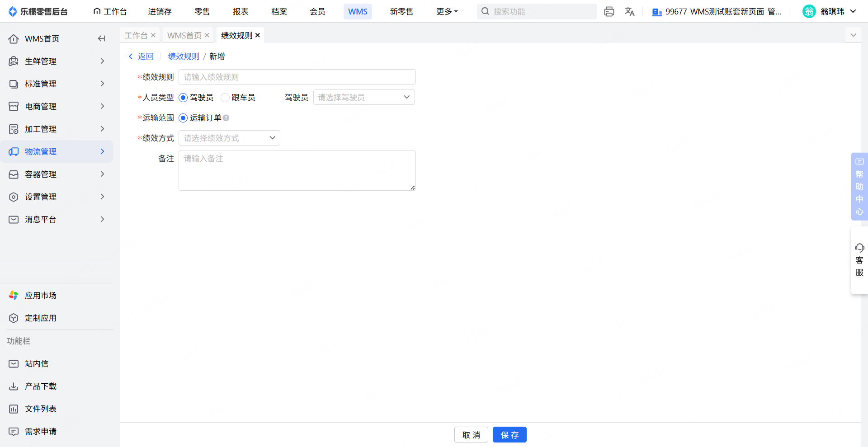Click the 消息平台 envelope icon
Screen dimensions: 868x447
(x=14, y=220)
